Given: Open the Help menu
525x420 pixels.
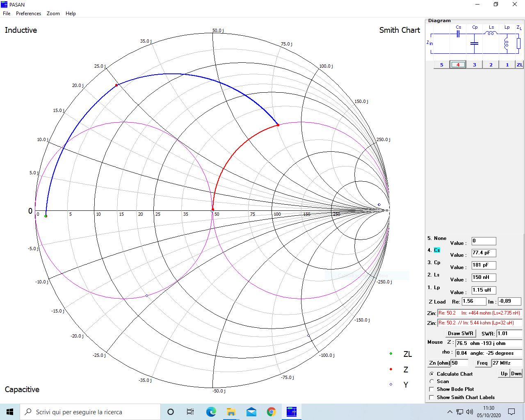Looking at the screenshot, I should 71,14.
